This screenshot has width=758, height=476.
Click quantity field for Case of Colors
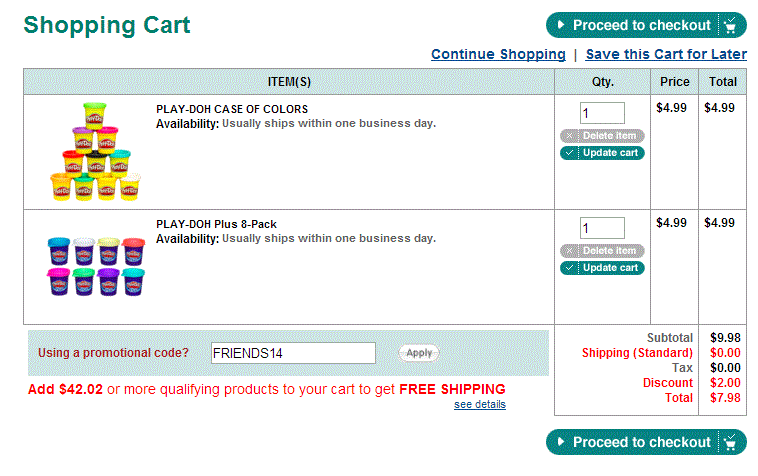click(x=602, y=113)
